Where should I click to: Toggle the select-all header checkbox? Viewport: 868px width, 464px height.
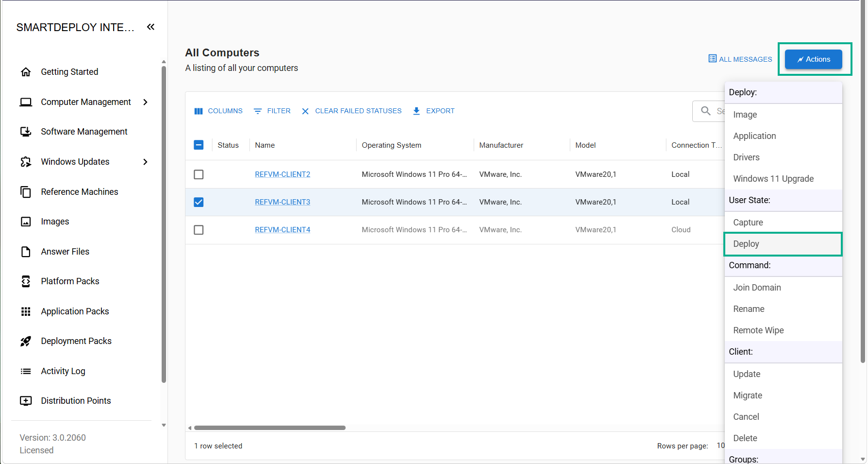[199, 145]
